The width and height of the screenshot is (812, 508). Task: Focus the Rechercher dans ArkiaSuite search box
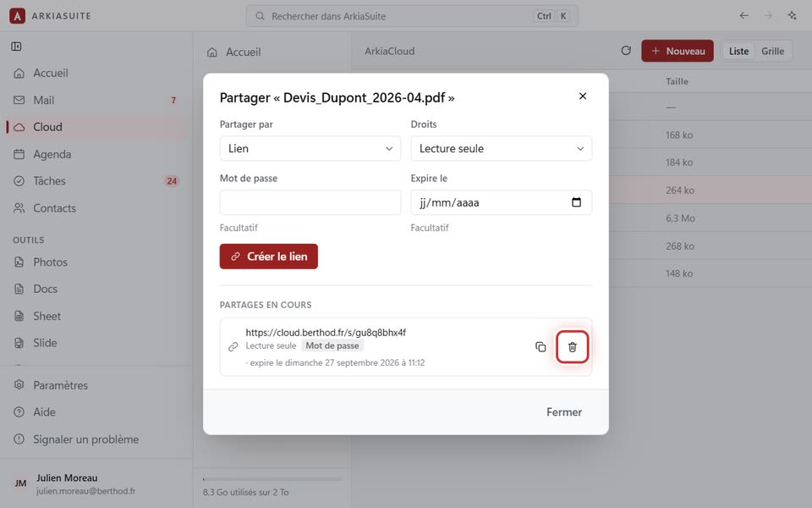coord(412,15)
